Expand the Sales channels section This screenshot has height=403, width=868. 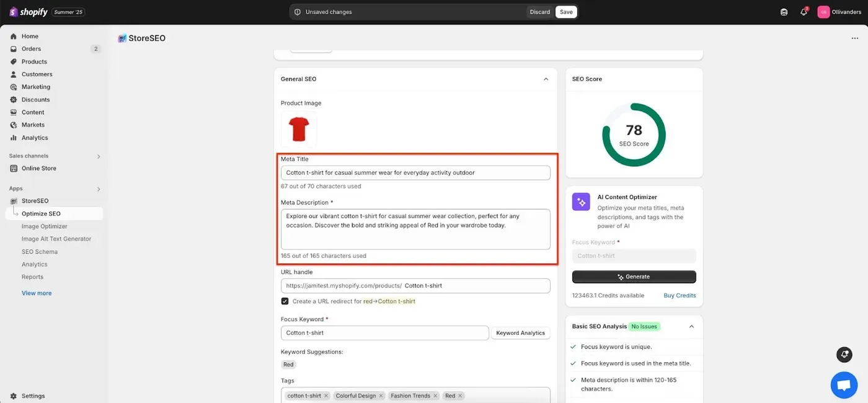(99, 156)
